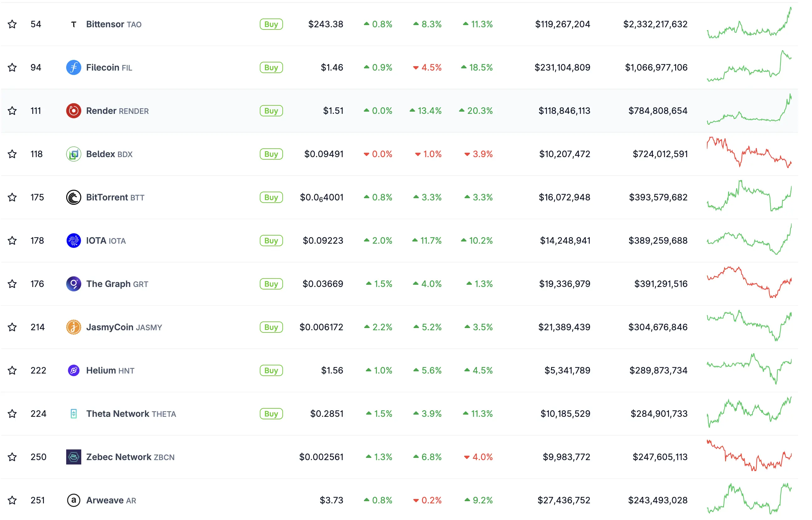Click the Buy button for Render

[x=271, y=110]
